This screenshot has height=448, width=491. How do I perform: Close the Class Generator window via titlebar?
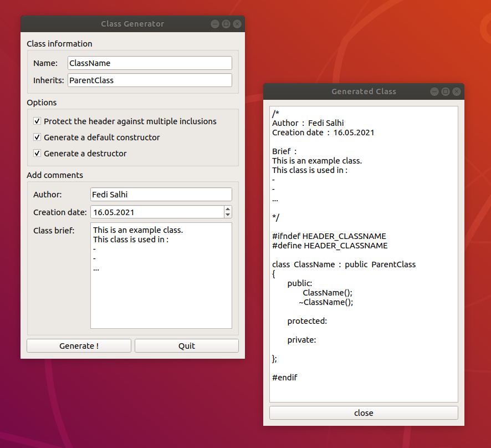[x=237, y=24]
